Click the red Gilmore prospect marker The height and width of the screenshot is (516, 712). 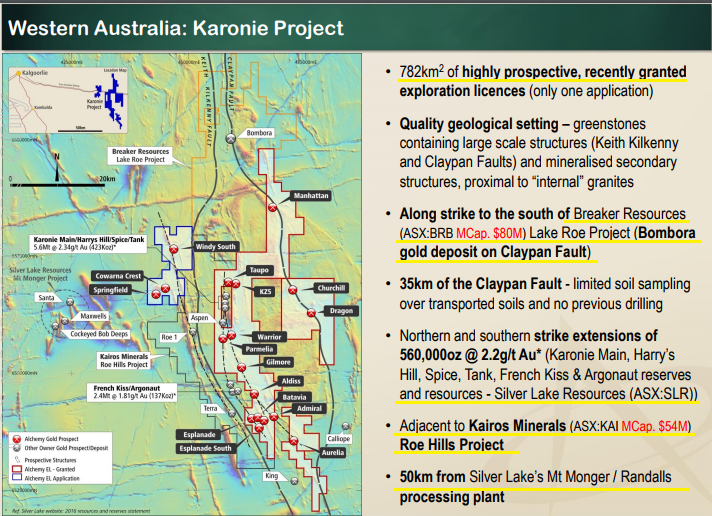242,367
